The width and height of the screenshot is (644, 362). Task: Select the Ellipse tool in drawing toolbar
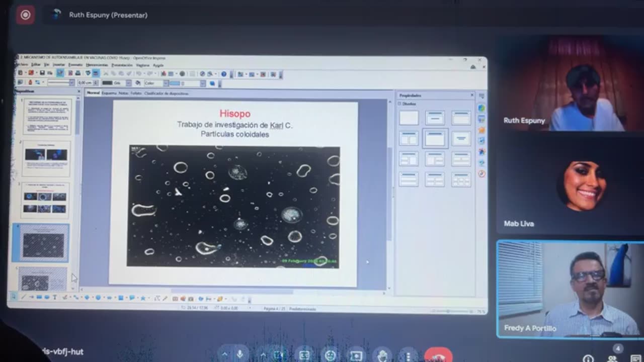47,297
